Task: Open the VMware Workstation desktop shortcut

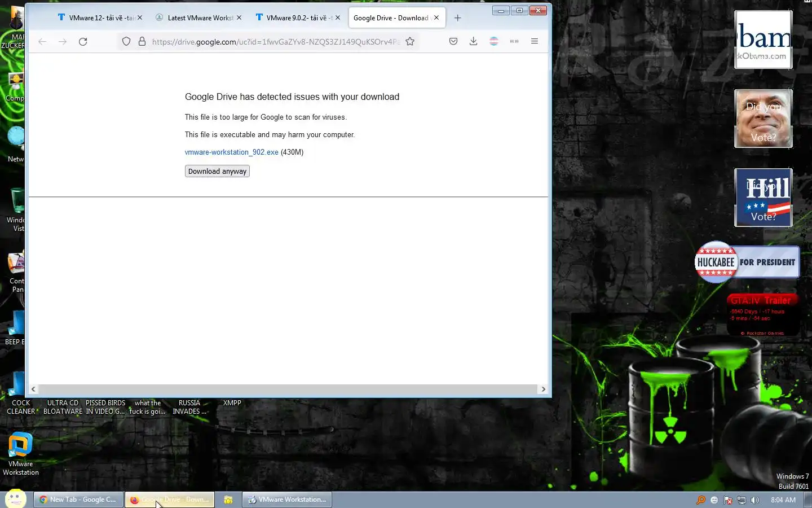Action: pyautogui.click(x=20, y=454)
